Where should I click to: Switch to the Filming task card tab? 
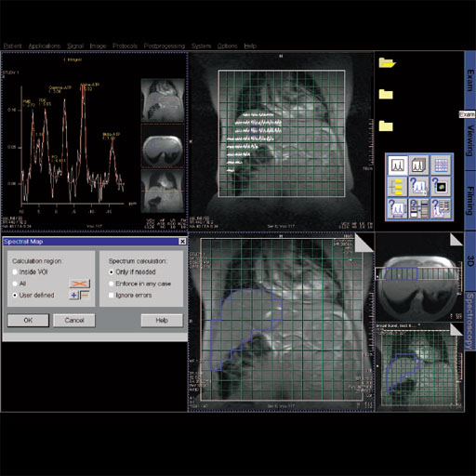point(470,201)
